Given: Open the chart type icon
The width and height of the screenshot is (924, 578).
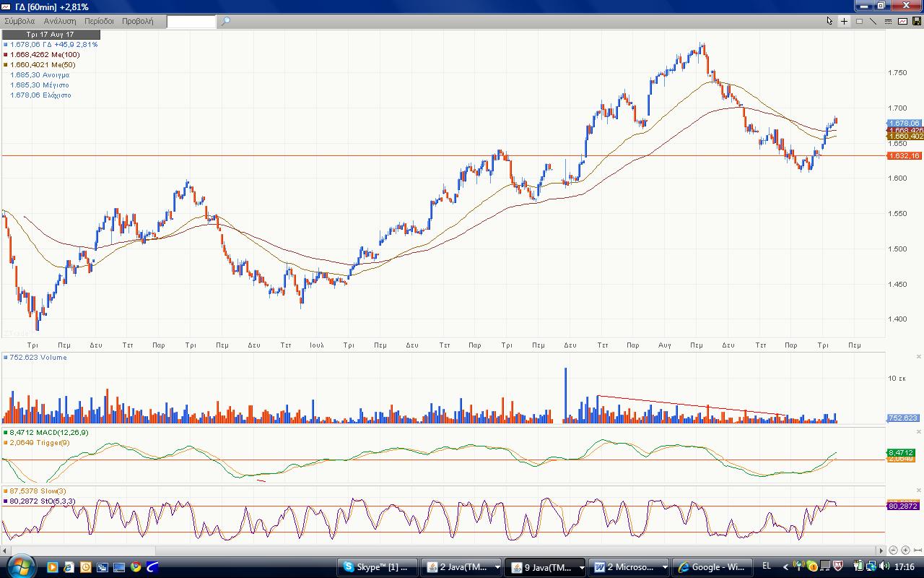Looking at the screenshot, I should pyautogui.click(x=902, y=21).
